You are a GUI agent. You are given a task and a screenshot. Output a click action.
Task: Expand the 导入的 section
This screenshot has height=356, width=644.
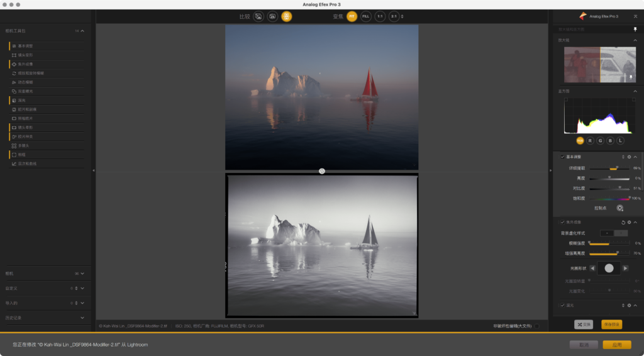click(x=82, y=303)
